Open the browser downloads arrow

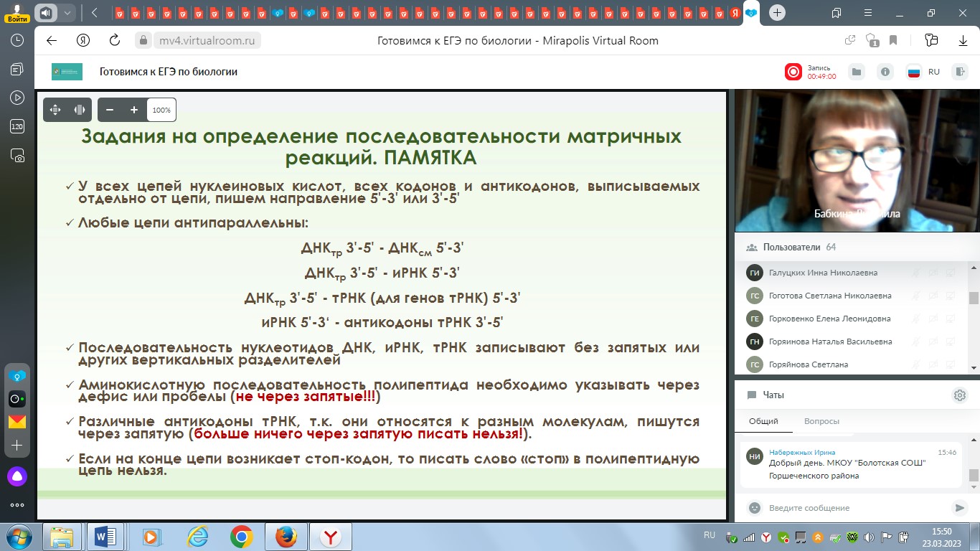(x=963, y=41)
